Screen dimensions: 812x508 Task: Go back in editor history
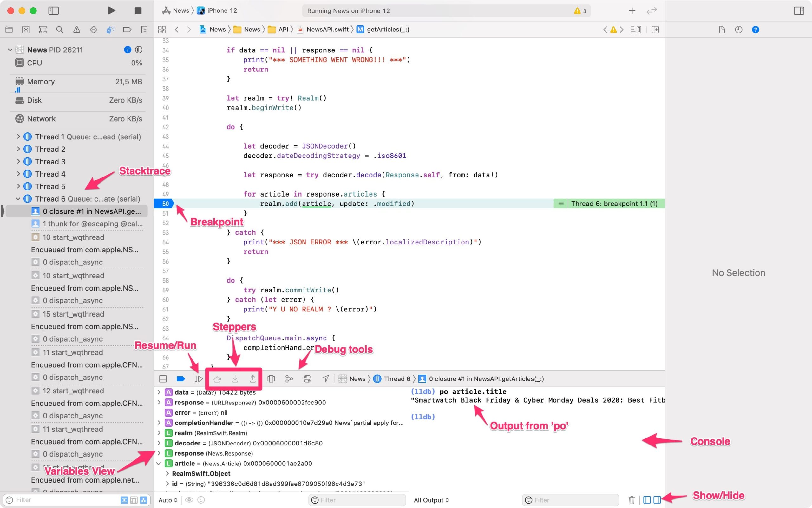(x=176, y=30)
